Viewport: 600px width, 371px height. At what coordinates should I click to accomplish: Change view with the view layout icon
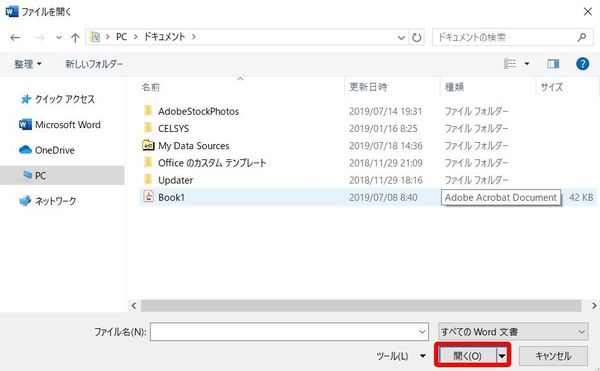click(510, 64)
